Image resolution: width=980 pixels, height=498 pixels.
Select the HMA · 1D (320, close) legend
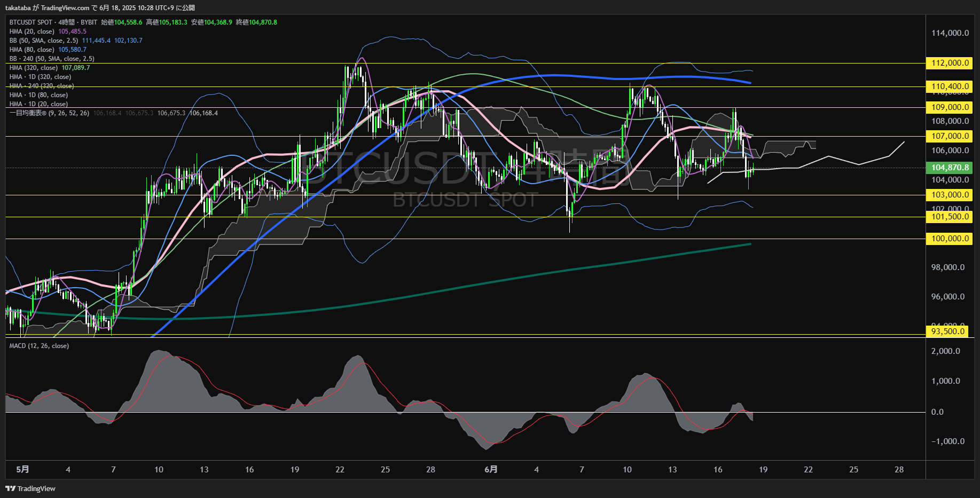(40, 77)
